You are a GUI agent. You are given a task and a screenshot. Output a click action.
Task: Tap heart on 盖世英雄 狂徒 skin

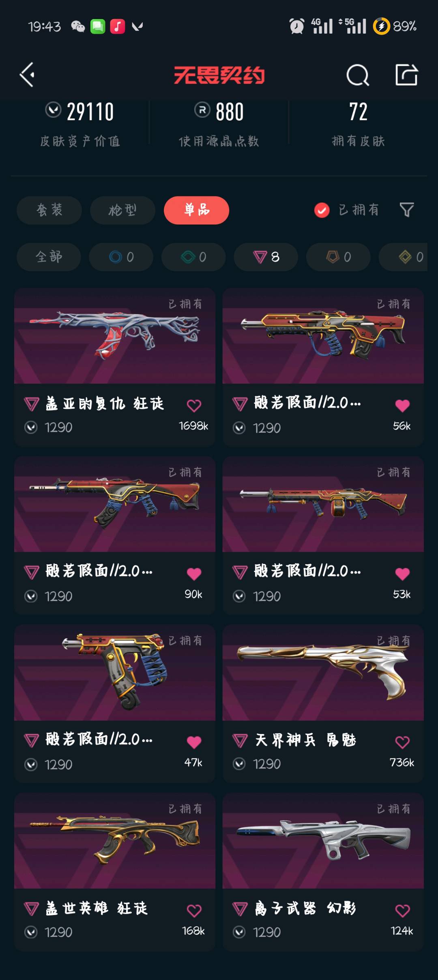point(194,911)
